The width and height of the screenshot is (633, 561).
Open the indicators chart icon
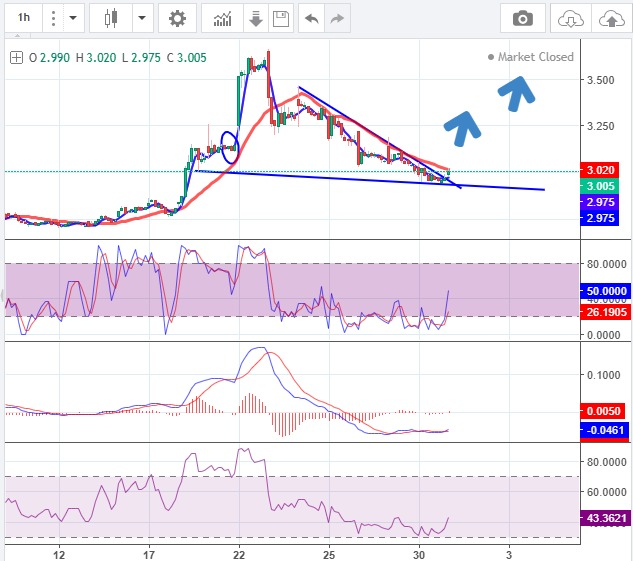point(223,18)
